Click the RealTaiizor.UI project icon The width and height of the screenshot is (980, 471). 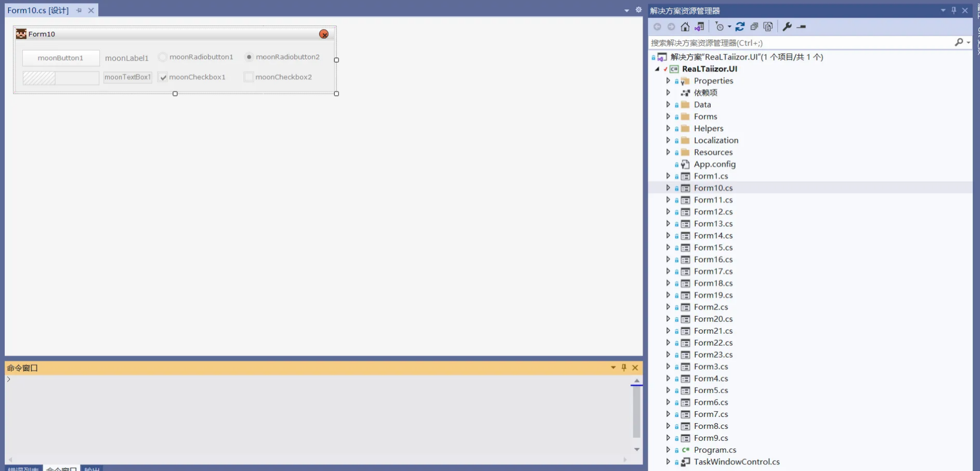coord(674,69)
